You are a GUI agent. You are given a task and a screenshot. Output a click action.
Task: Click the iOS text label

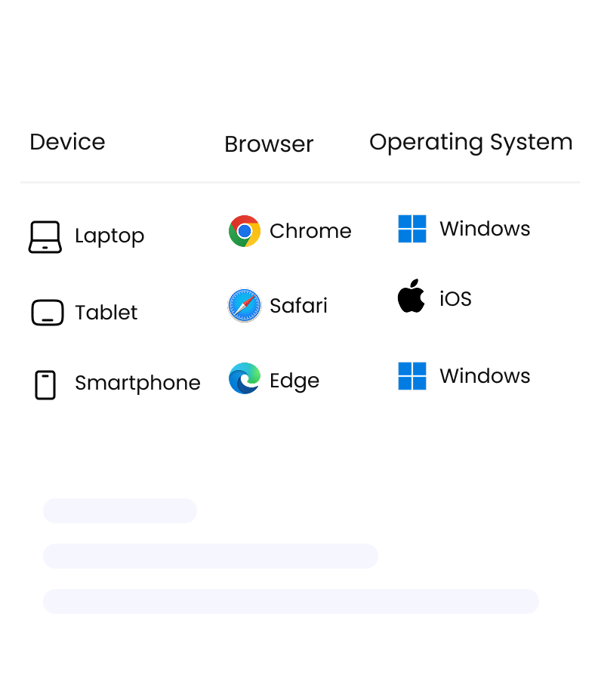click(455, 299)
